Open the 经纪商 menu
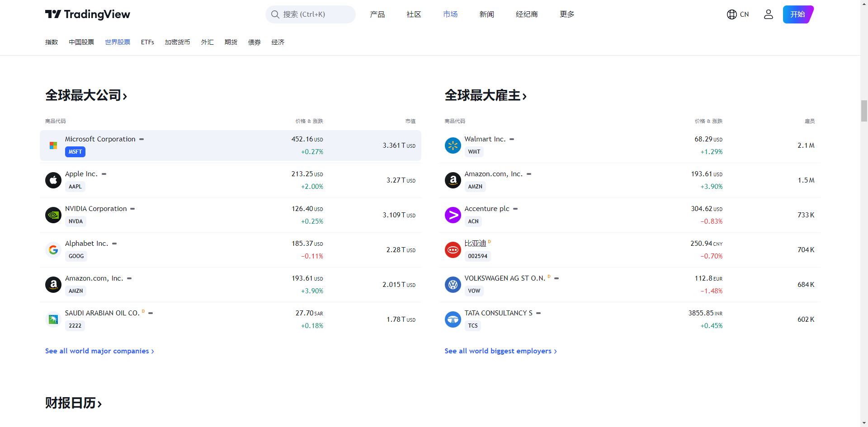 (527, 14)
